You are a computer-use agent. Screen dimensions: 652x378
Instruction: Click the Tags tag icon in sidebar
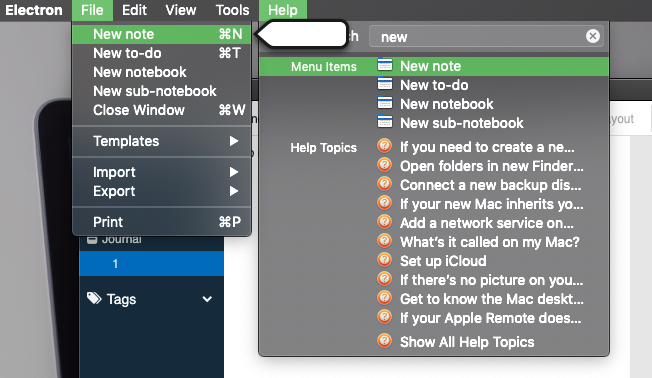(94, 298)
